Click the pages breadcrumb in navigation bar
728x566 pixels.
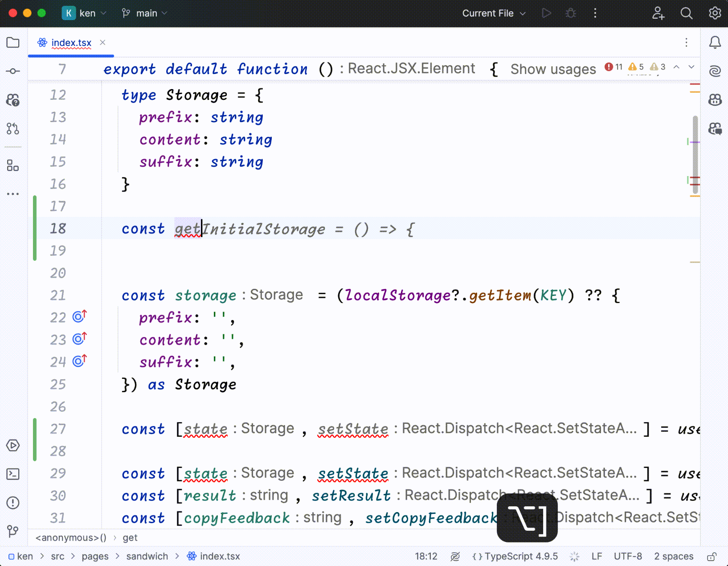(x=95, y=556)
